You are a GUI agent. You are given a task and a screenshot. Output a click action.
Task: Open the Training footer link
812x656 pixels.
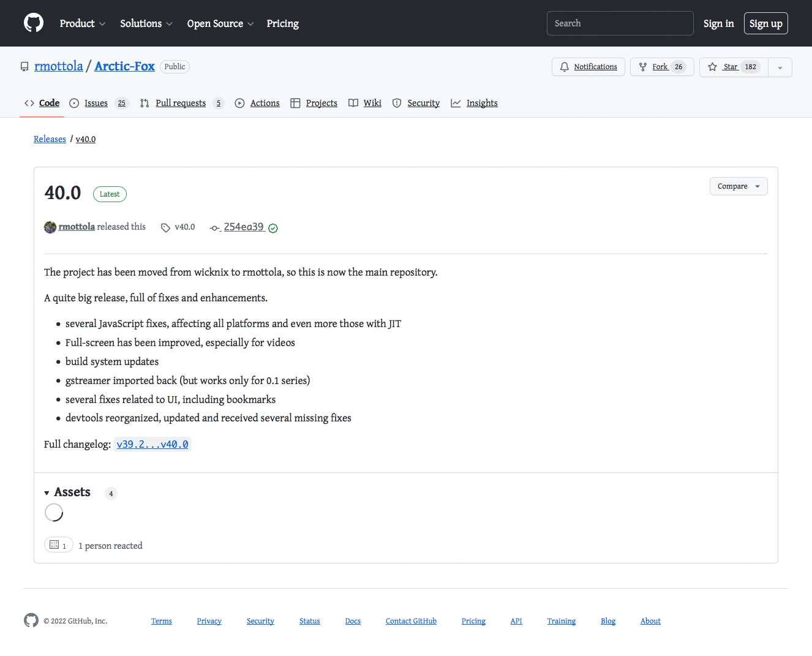[562, 621]
